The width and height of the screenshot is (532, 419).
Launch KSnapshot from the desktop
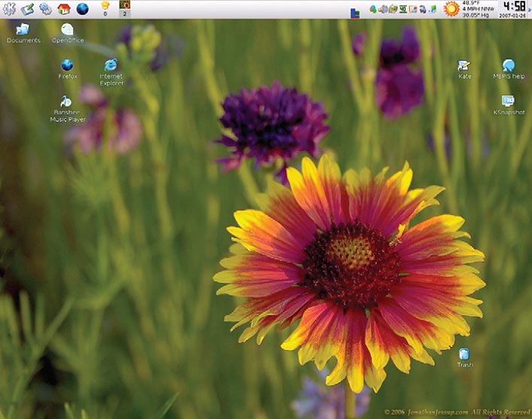click(509, 102)
